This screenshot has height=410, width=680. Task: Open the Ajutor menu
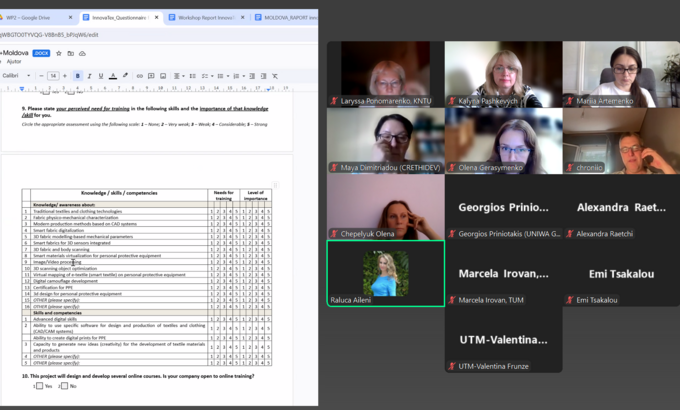pyautogui.click(x=12, y=61)
